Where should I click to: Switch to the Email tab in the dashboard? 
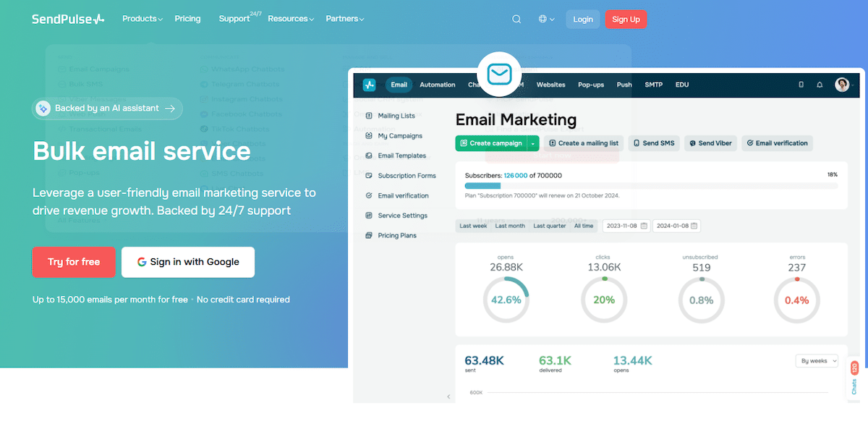pos(399,85)
